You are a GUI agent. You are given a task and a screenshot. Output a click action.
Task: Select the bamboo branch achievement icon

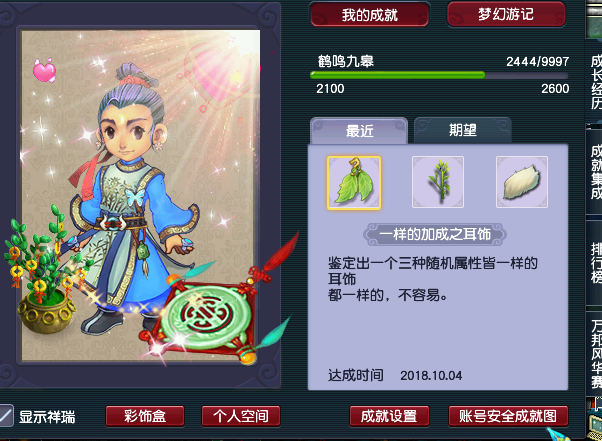(438, 182)
